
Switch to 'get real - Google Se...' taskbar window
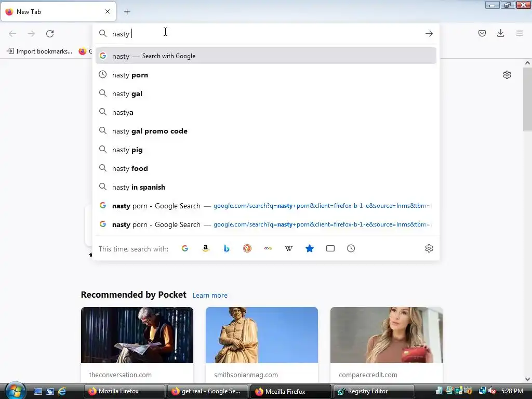(208, 391)
